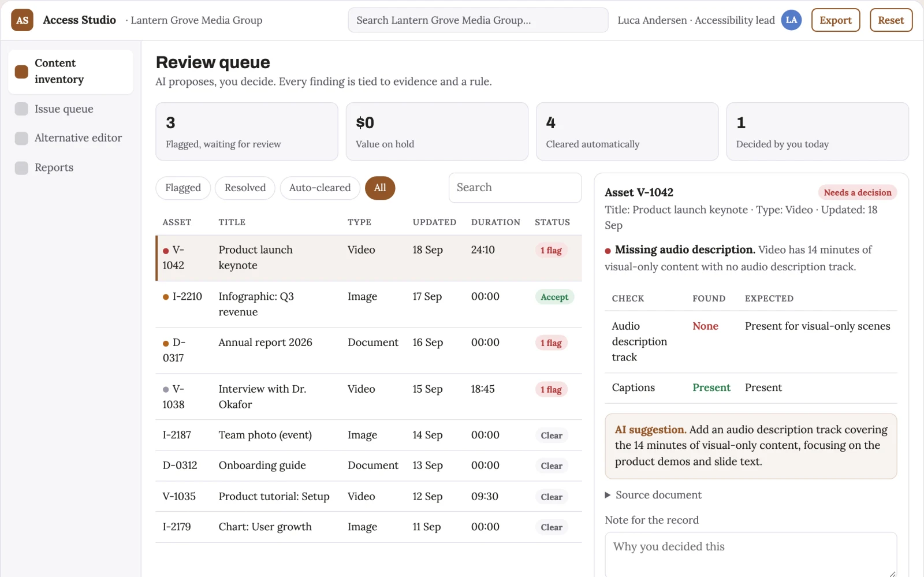Select the Onboarding guide row
This screenshot has height=577, width=924.
[368, 466]
